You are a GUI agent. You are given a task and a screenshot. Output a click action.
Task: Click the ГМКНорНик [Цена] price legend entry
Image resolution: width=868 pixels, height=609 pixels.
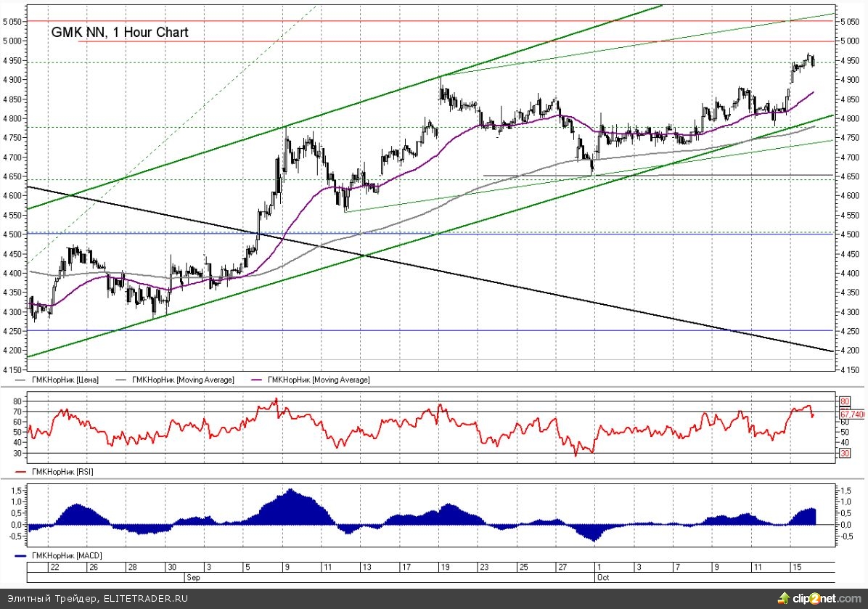[64, 380]
